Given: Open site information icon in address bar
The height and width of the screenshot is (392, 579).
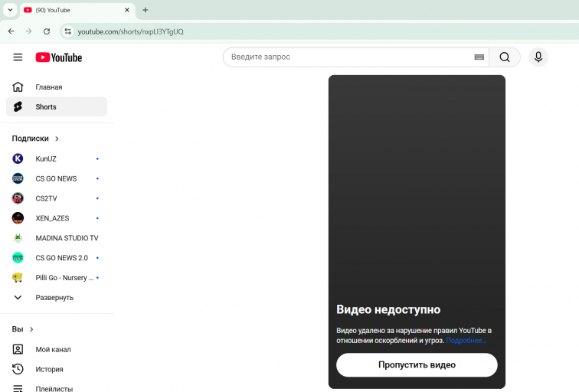Looking at the screenshot, I should 68,31.
